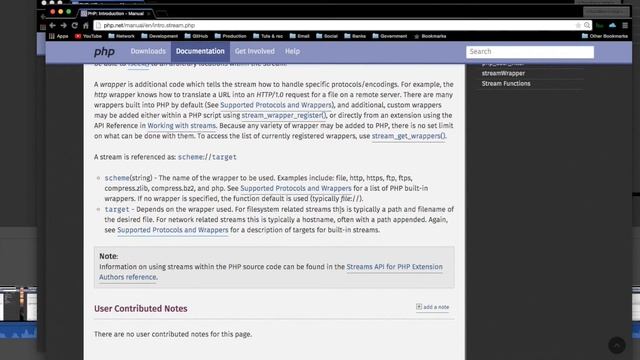The width and height of the screenshot is (640, 360).
Task: Open the Network bookmarks folder
Action: pyautogui.click(x=121, y=36)
